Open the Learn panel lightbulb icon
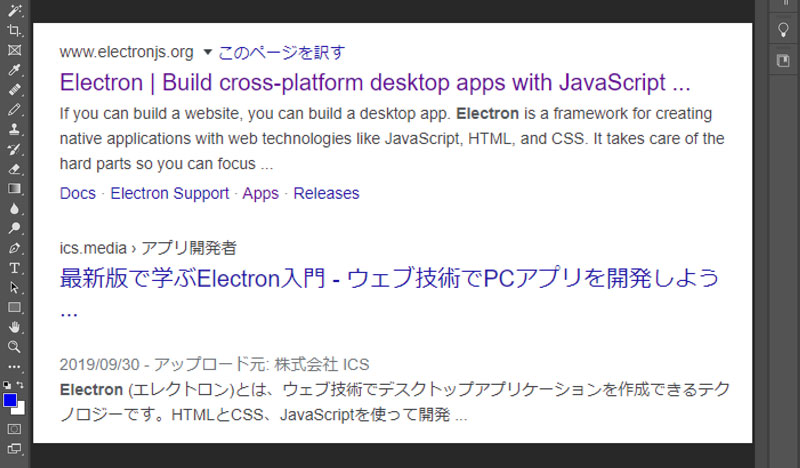Image resolution: width=800 pixels, height=468 pixels. click(x=783, y=30)
